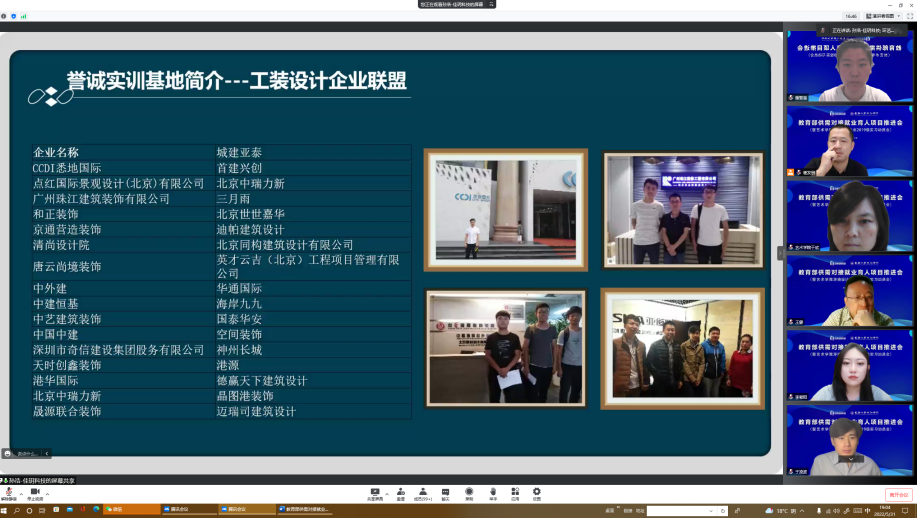Select the fifth participant video thumbnail
This screenshot has height=518, width=917.
pyautogui.click(x=850, y=365)
